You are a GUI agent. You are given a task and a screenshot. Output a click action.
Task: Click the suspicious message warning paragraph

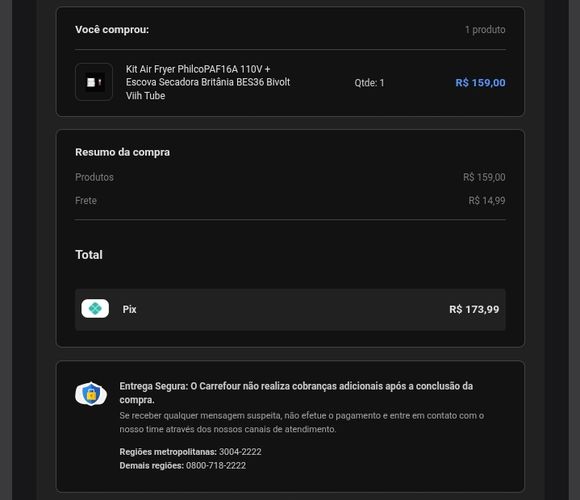301,422
